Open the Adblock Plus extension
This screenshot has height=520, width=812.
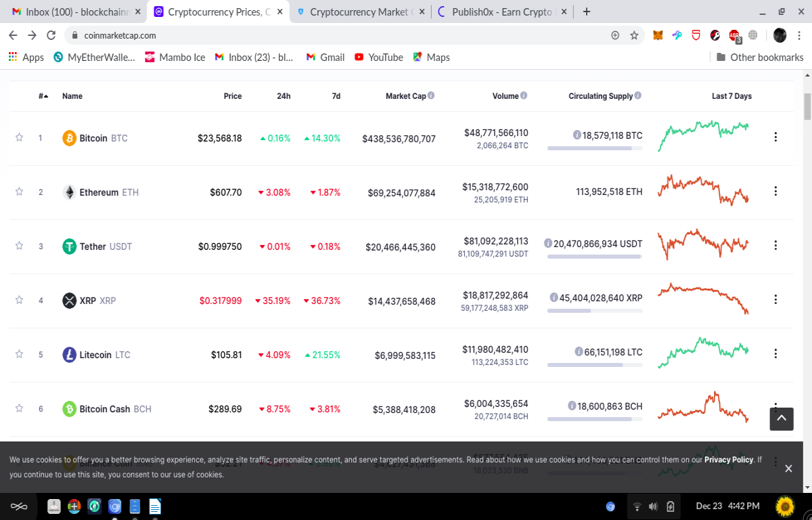[734, 35]
